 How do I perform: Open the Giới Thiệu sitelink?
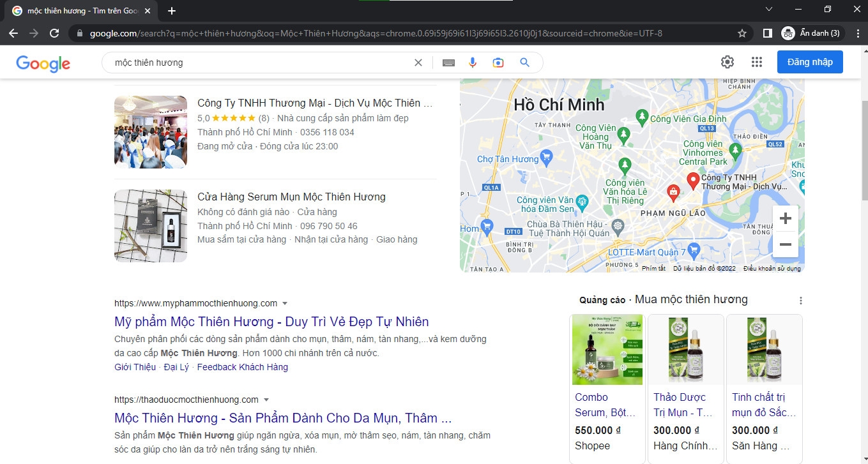[135, 367]
